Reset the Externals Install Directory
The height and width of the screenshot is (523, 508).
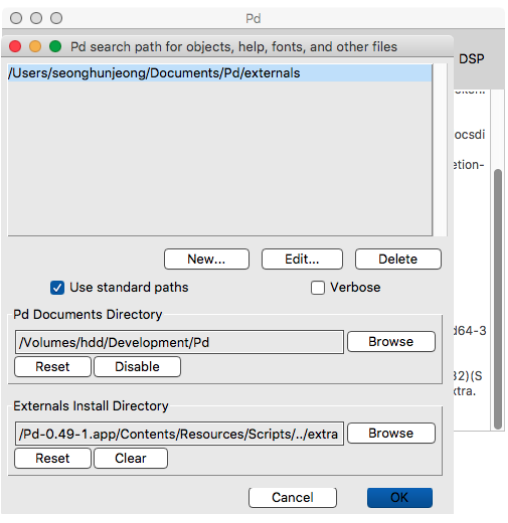(x=52, y=458)
